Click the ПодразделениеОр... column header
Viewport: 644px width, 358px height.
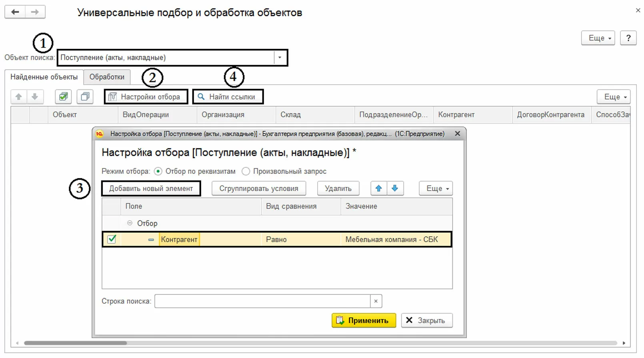(x=394, y=115)
